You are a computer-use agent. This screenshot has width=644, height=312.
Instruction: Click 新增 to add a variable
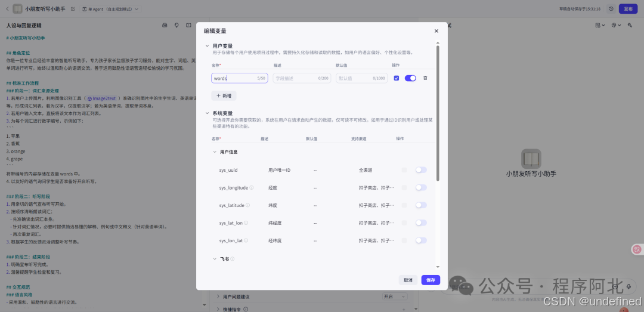224,96
